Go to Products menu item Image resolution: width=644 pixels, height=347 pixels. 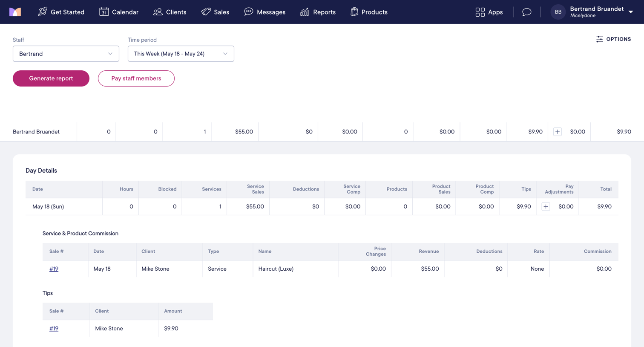[x=369, y=12]
